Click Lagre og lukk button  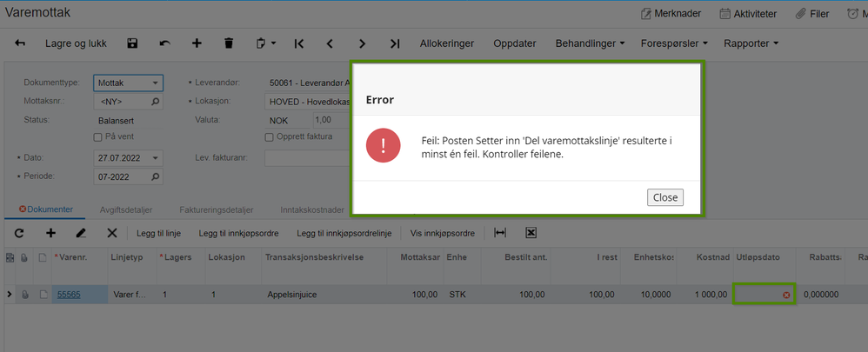pos(76,43)
